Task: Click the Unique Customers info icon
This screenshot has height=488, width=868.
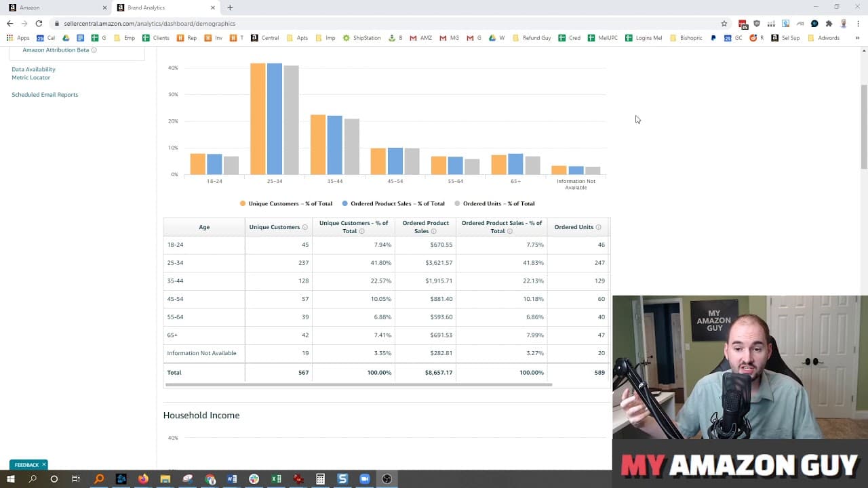Action: (305, 227)
